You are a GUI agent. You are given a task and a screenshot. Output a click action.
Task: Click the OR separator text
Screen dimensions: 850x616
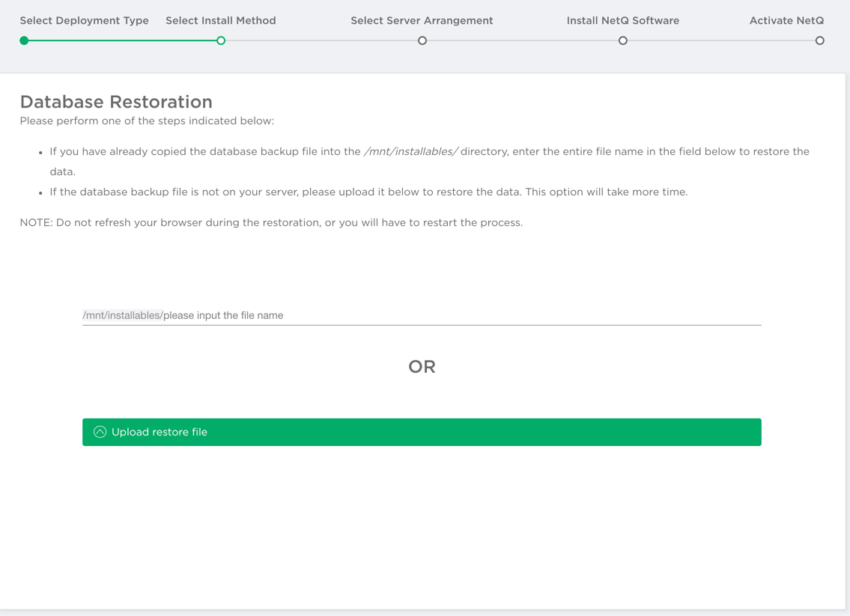(422, 367)
